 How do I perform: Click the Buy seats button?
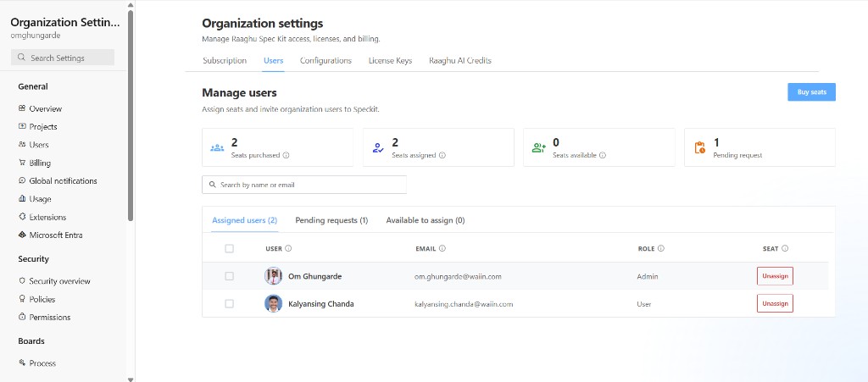point(811,92)
